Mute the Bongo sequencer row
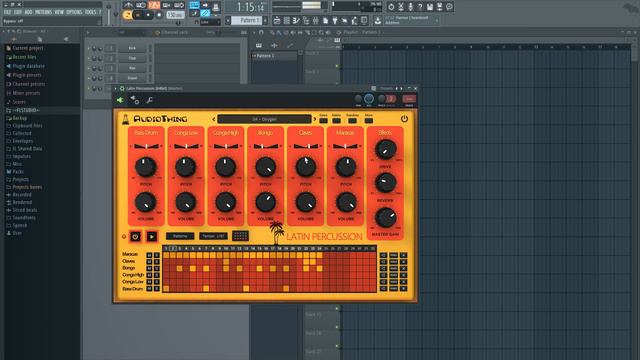 click(x=149, y=269)
